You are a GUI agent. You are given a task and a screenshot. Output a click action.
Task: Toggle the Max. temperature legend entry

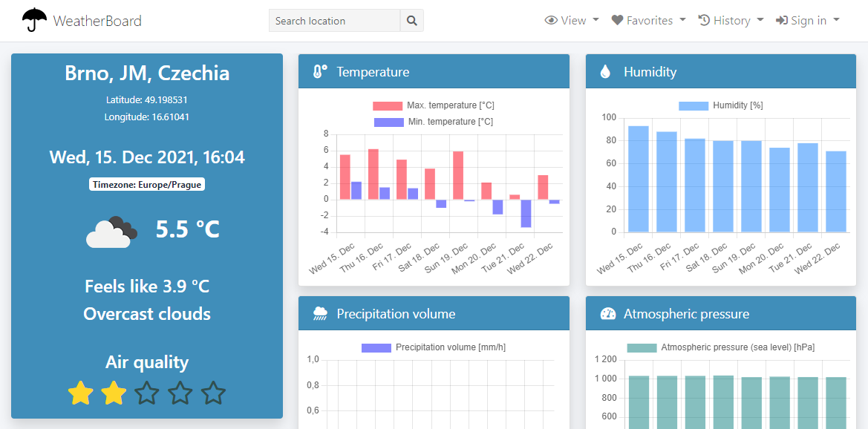pos(434,105)
